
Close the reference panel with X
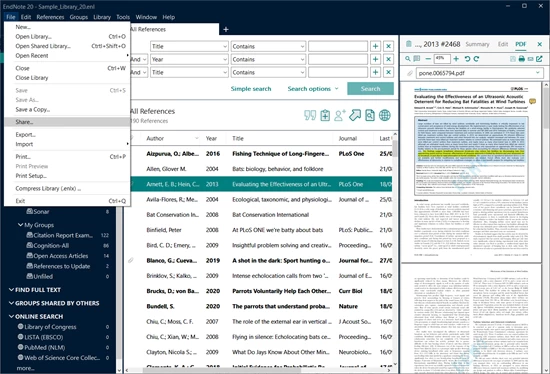(x=539, y=44)
